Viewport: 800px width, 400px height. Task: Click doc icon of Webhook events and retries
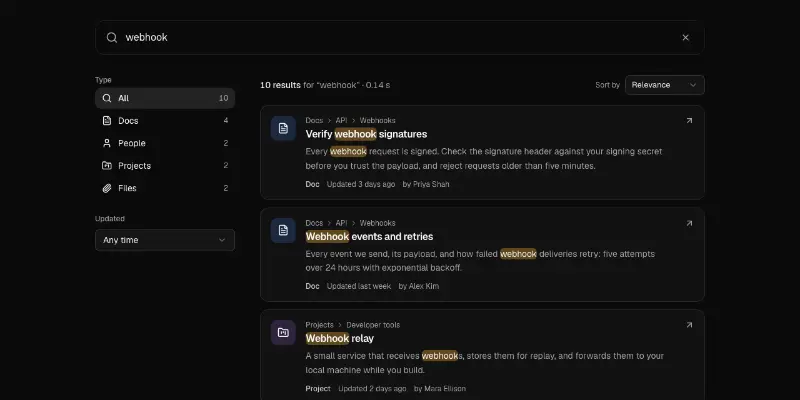coord(283,231)
